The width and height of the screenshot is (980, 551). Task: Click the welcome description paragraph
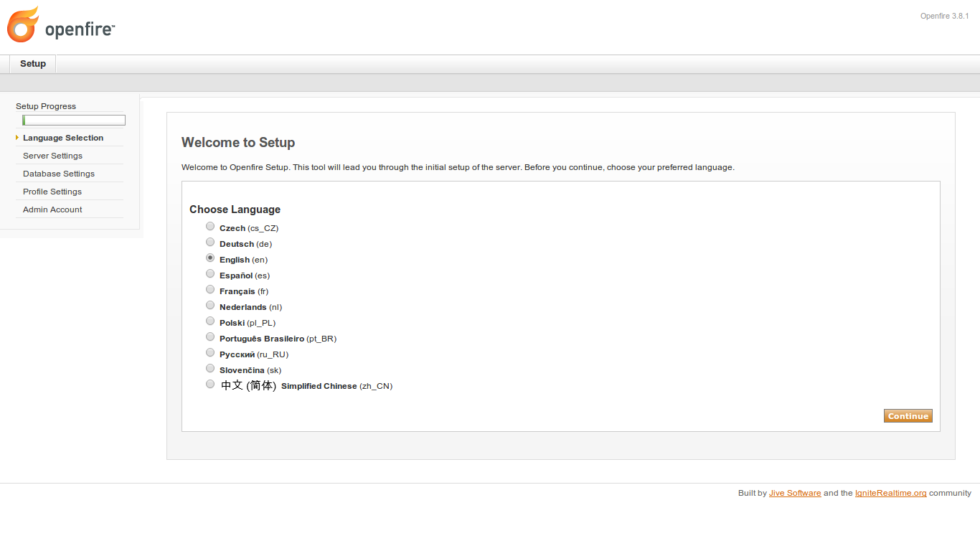(x=458, y=167)
